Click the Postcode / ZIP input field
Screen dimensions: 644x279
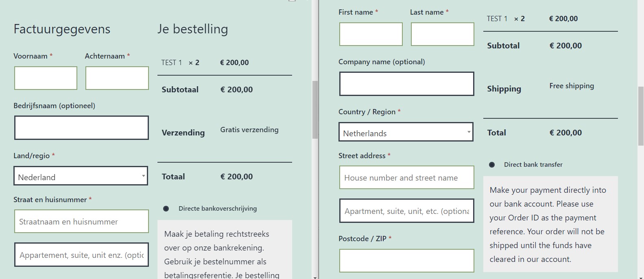(407, 261)
